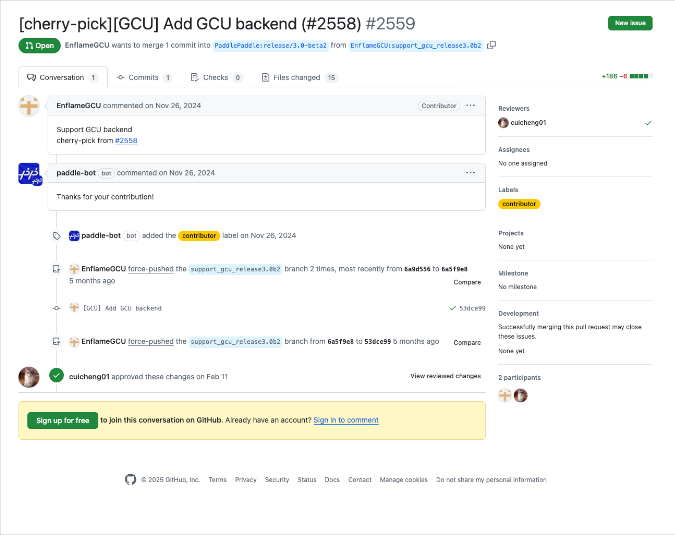Image resolution: width=675 pixels, height=535 pixels.
Task: Click Conversation tab speech-bubble icon
Action: tap(31, 77)
